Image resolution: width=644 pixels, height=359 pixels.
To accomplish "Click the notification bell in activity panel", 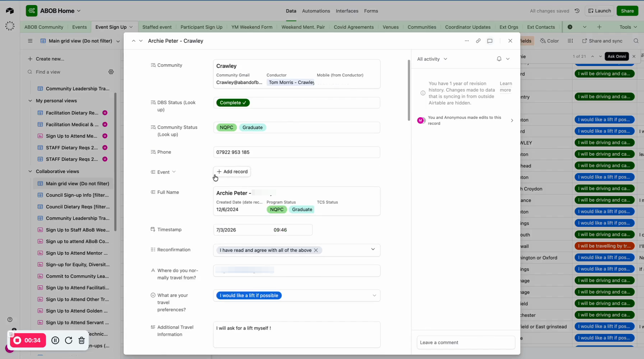I will (499, 59).
